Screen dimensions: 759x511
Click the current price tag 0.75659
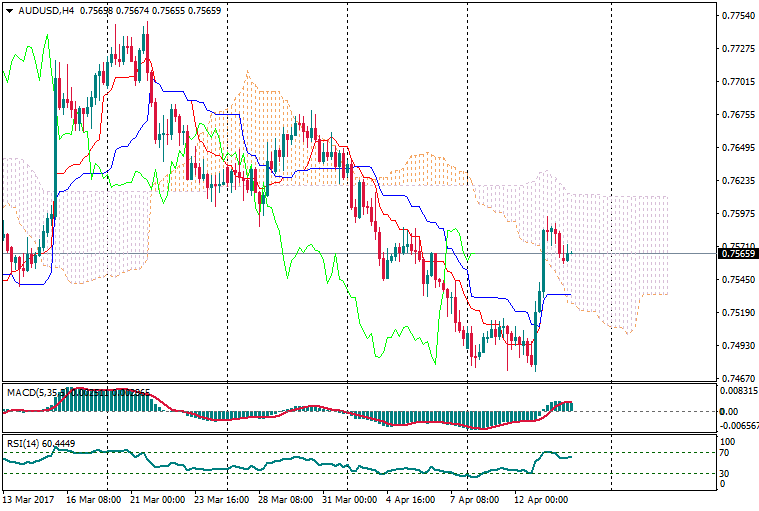pos(738,253)
